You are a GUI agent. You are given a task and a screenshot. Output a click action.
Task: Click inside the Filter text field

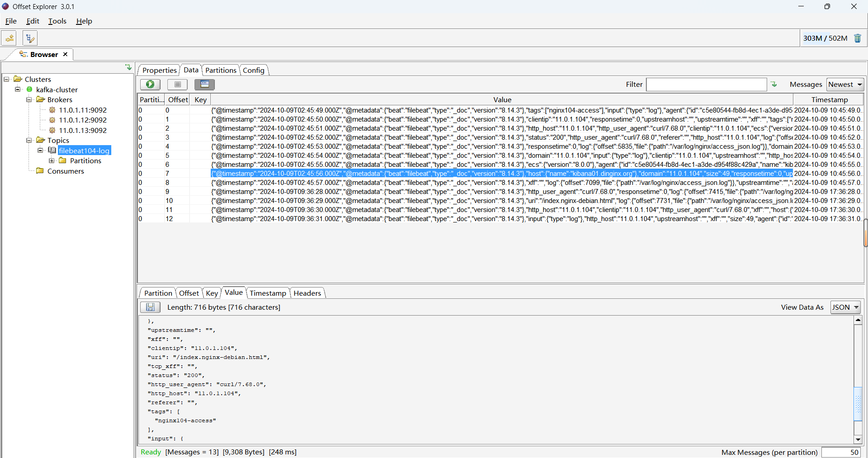(x=706, y=85)
